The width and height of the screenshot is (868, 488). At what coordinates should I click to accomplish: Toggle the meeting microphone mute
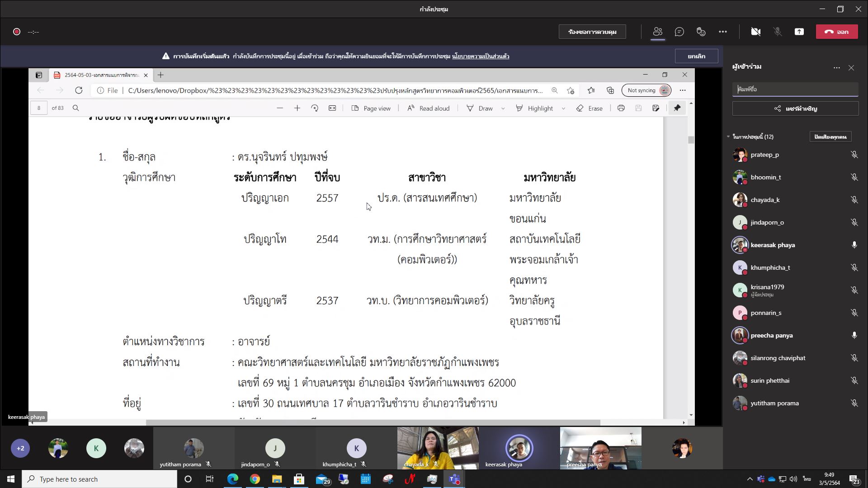pos(777,32)
